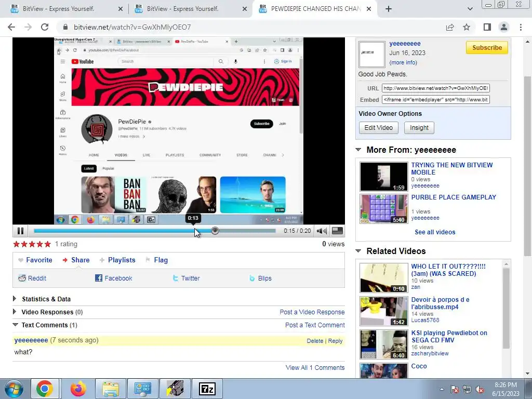Click the video progress bar scrubber knob

tap(215, 231)
